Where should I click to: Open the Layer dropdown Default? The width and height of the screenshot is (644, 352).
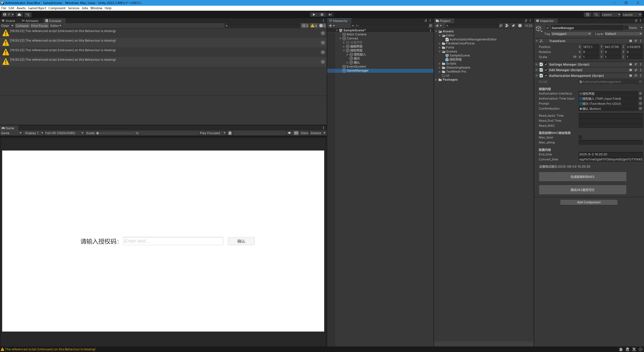623,34
